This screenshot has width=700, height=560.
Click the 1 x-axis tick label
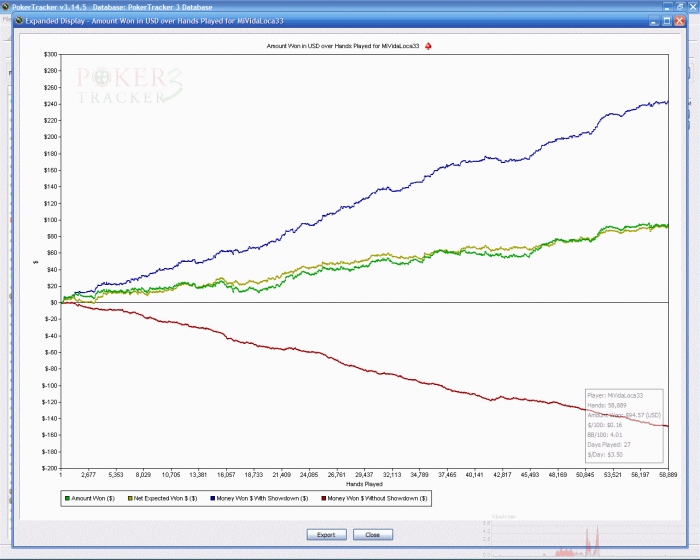coord(61,475)
